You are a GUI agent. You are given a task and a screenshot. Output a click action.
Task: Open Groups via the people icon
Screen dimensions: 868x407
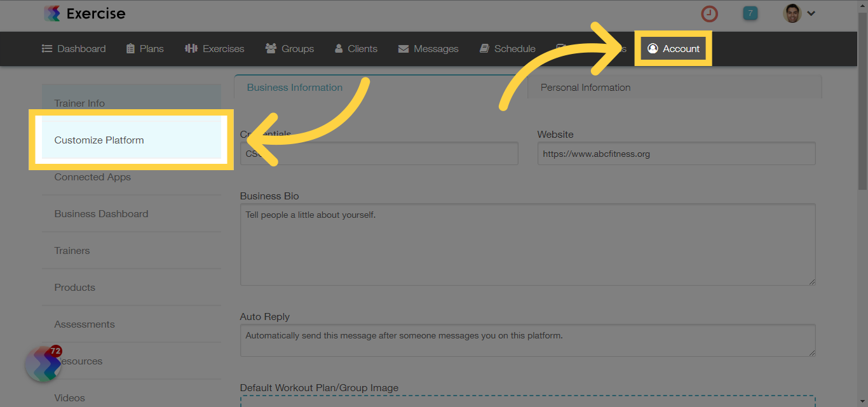coord(269,48)
